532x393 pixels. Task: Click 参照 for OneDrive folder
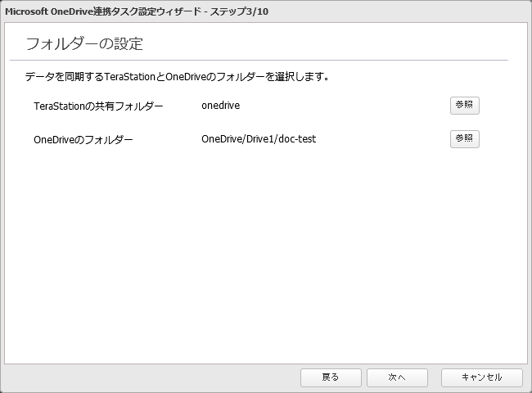click(x=465, y=139)
